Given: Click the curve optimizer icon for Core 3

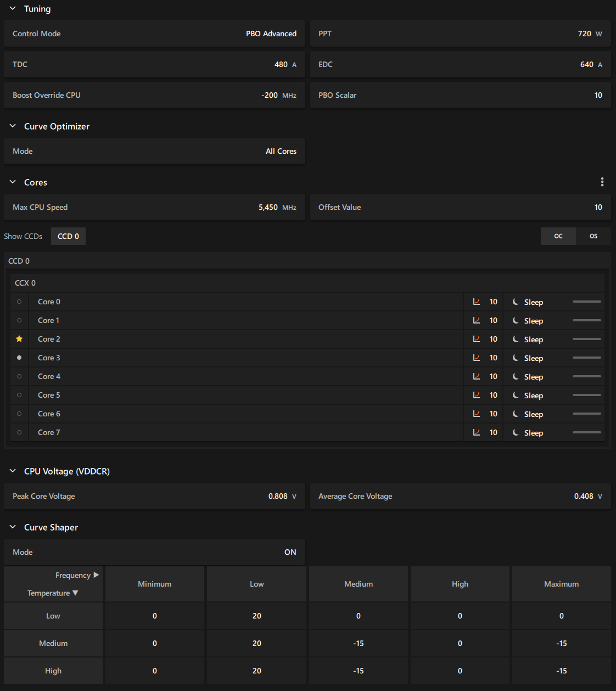Looking at the screenshot, I should pos(477,358).
